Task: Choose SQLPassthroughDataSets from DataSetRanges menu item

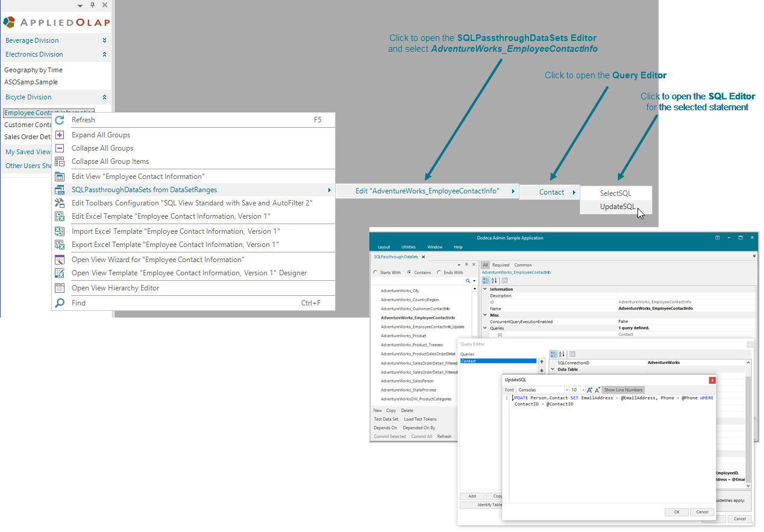Action: click(193, 190)
